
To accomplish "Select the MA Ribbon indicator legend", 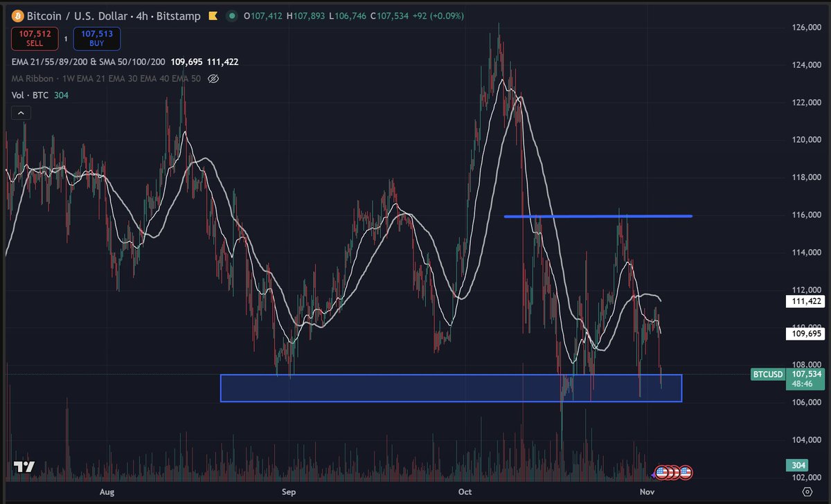I will [x=106, y=79].
